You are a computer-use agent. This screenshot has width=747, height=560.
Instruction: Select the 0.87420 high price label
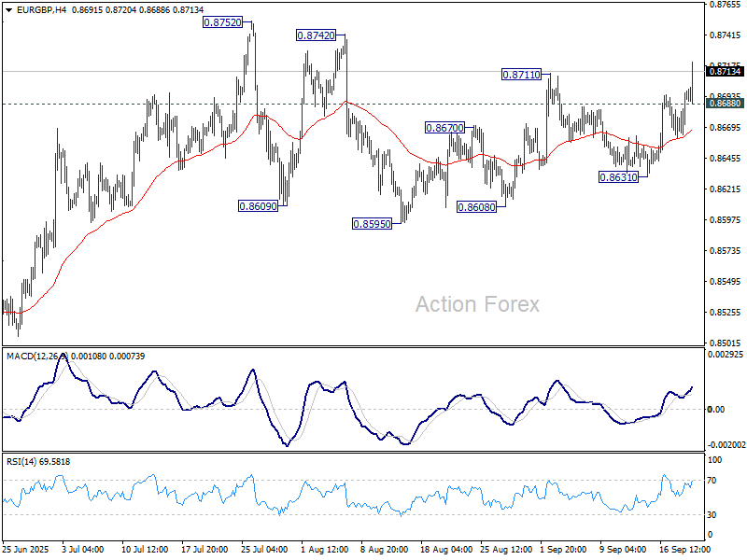tap(317, 35)
